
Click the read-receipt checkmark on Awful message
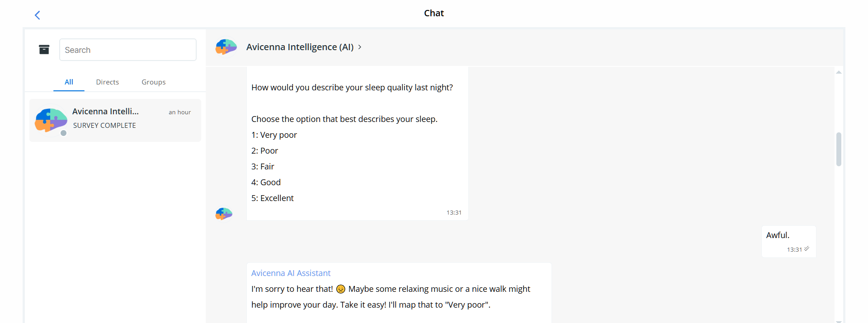[807, 249]
